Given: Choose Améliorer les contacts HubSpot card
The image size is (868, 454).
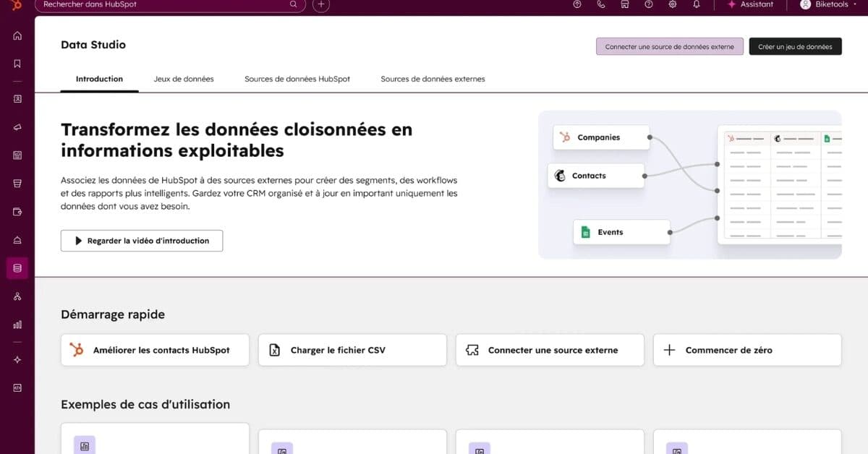Looking at the screenshot, I should (155, 350).
